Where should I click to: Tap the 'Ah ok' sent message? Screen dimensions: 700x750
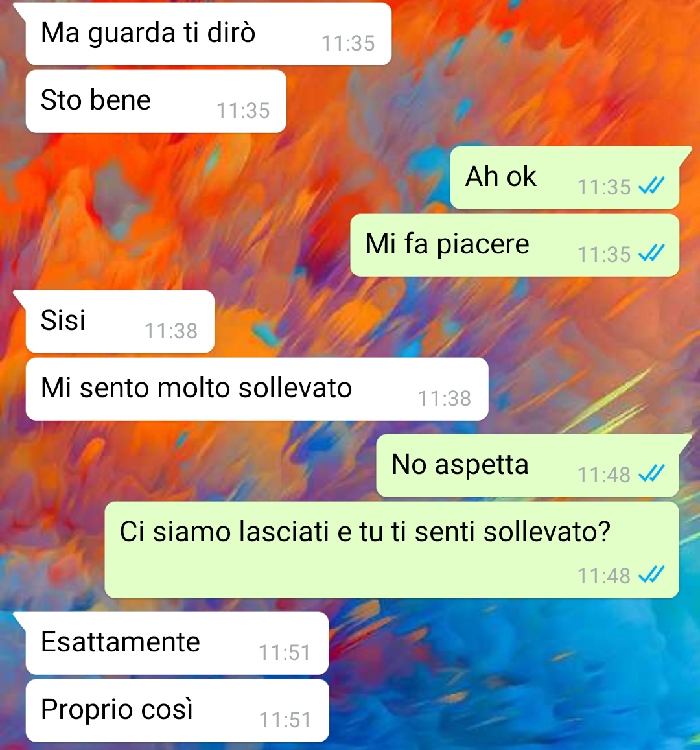[x=565, y=178]
